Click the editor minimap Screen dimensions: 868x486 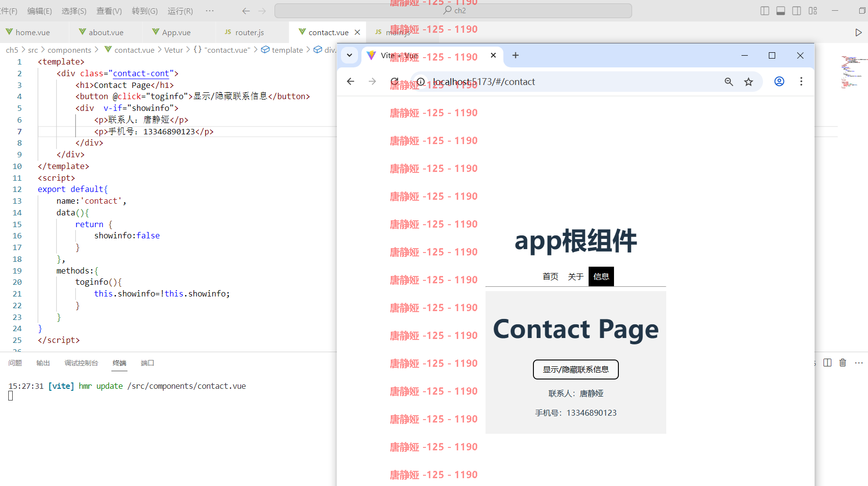[x=853, y=72]
